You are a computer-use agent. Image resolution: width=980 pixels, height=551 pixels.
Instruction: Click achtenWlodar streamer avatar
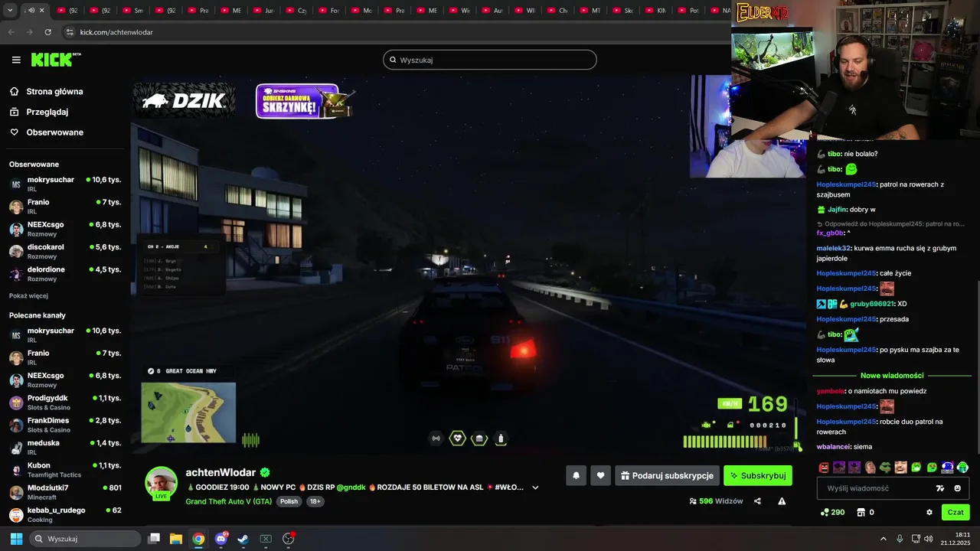click(162, 483)
